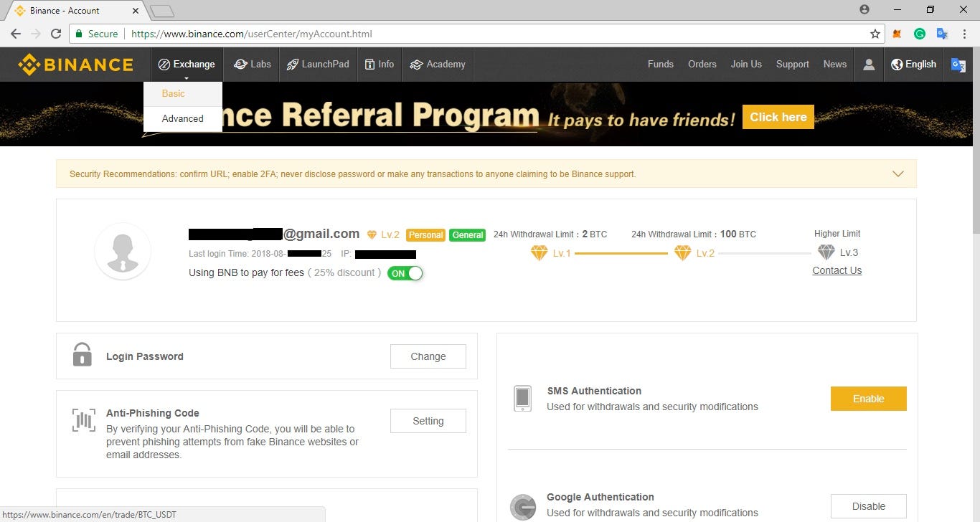
Task: Select the Binance - Account browser tab
Action: coord(75,11)
